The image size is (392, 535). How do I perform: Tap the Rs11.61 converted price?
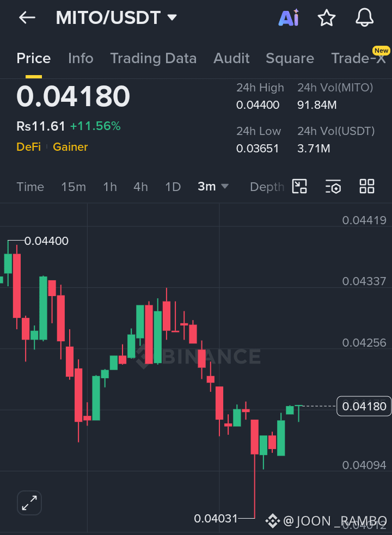click(x=41, y=127)
